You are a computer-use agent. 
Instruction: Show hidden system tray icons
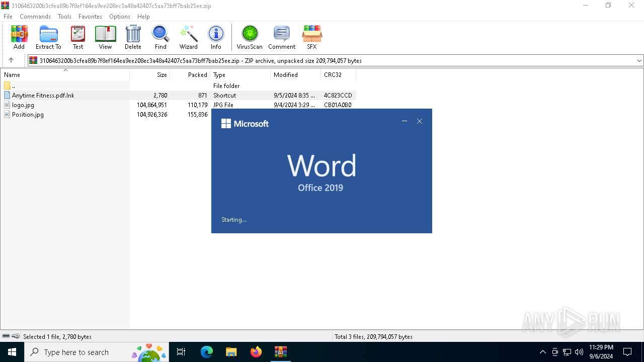tap(542, 352)
